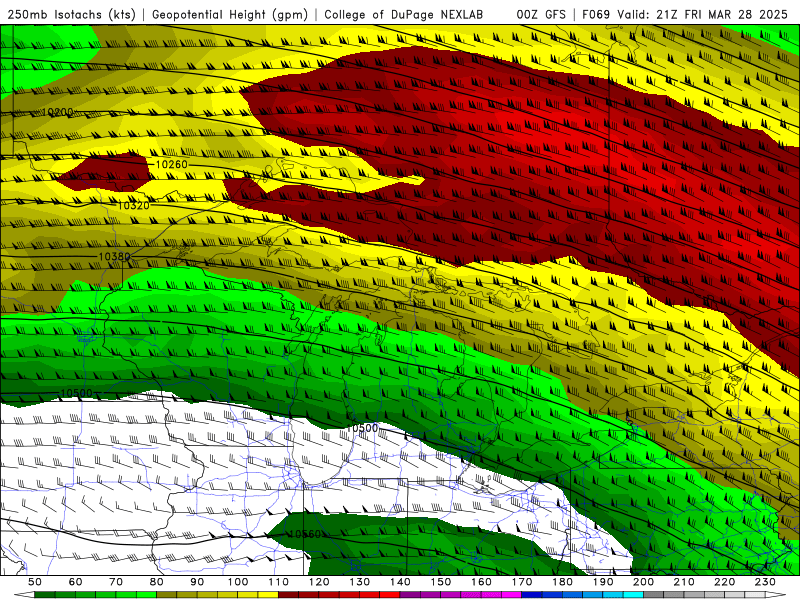The width and height of the screenshot is (800, 600).
Task: Click the color bar value 220
Action: click(724, 582)
